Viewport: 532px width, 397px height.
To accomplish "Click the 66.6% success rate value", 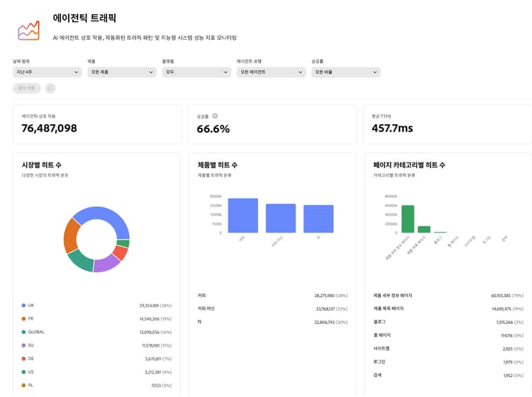I will (x=213, y=129).
